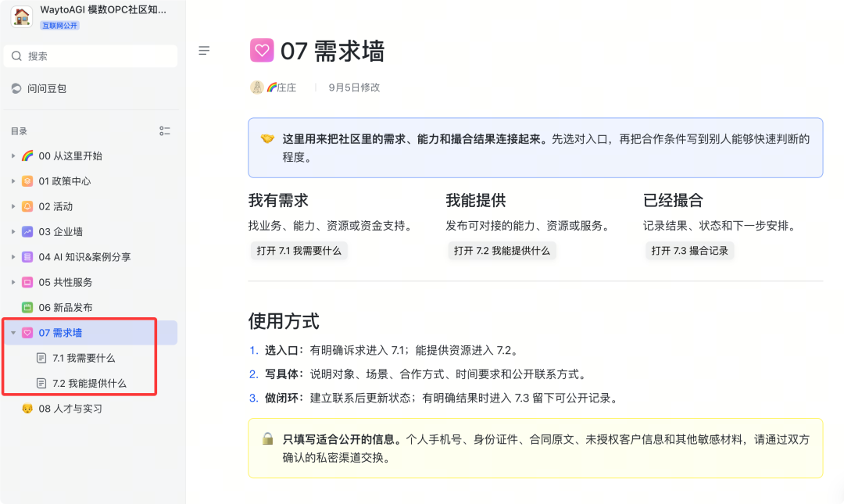Click the 问问豆包 assistant icon
The image size is (844, 504).
[x=16, y=88]
